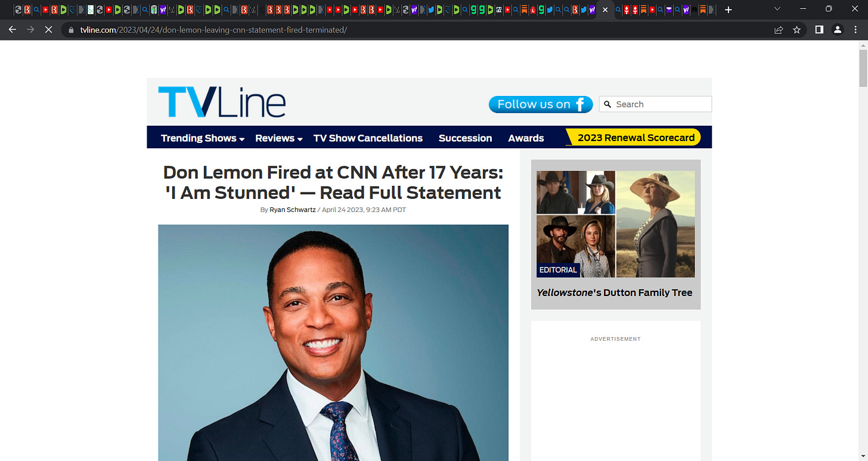
Task: Bookmark this page with the star icon
Action: [796, 30]
